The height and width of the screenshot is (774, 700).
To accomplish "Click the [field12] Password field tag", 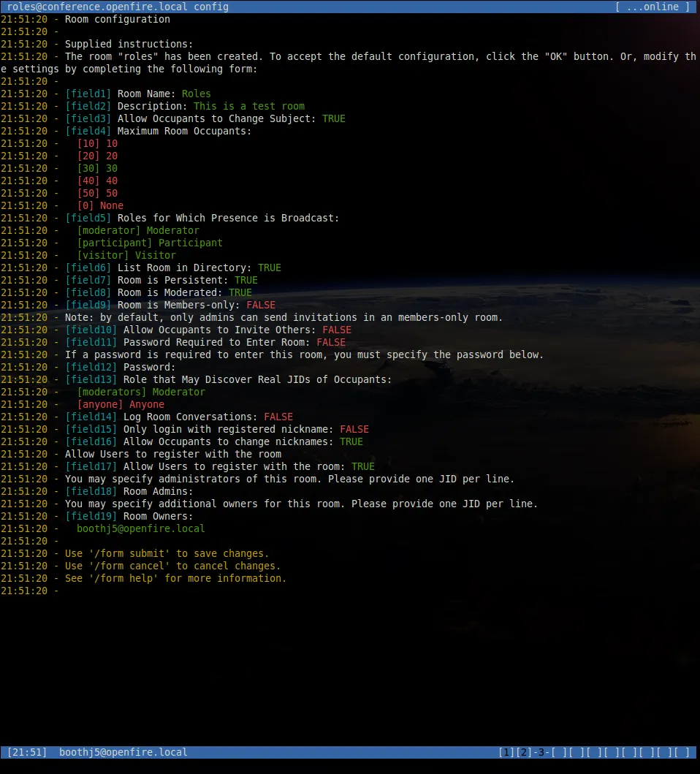I will (x=91, y=367).
